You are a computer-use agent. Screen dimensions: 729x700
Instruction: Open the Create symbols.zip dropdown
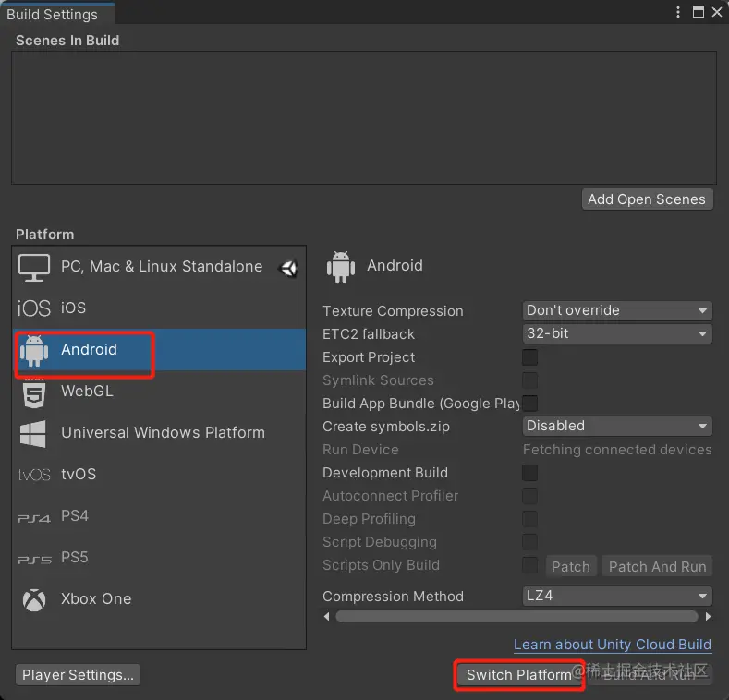click(617, 426)
